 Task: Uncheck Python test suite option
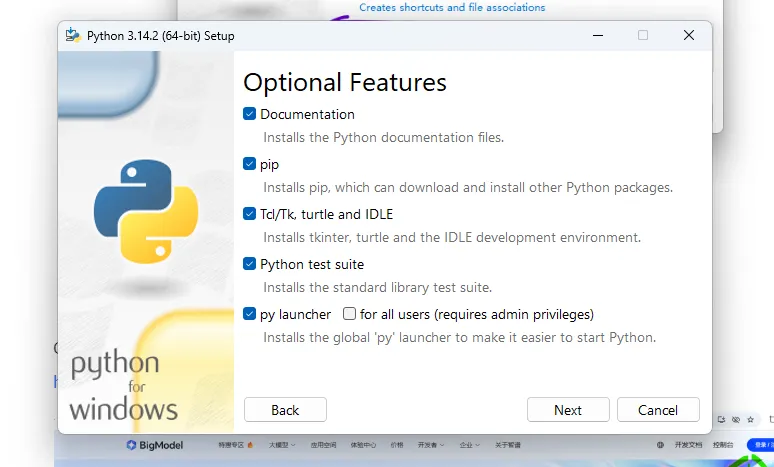click(x=250, y=264)
